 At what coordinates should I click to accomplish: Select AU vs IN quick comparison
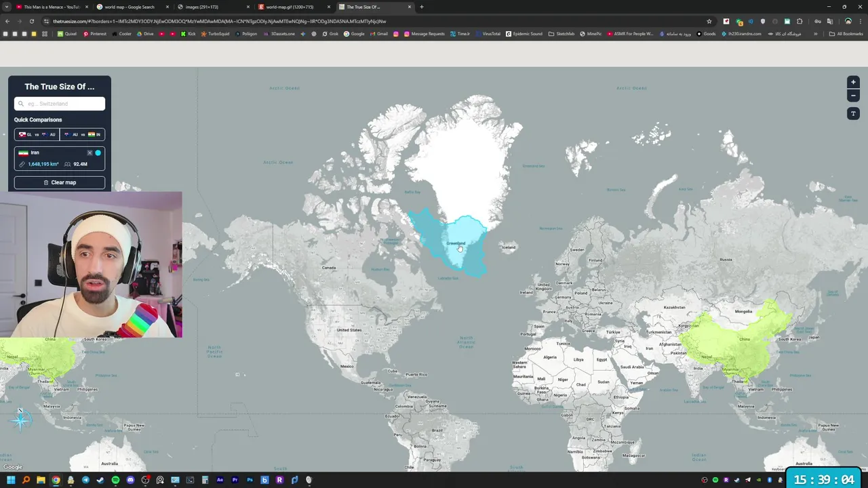[x=82, y=134]
